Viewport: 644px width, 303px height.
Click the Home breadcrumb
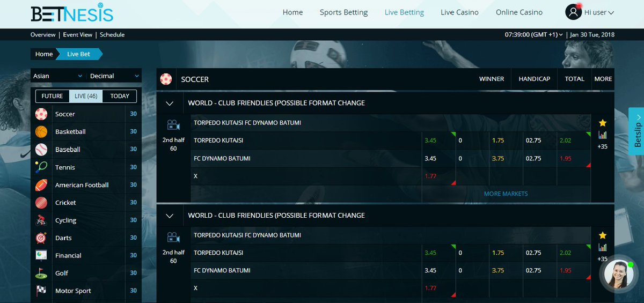tap(44, 54)
